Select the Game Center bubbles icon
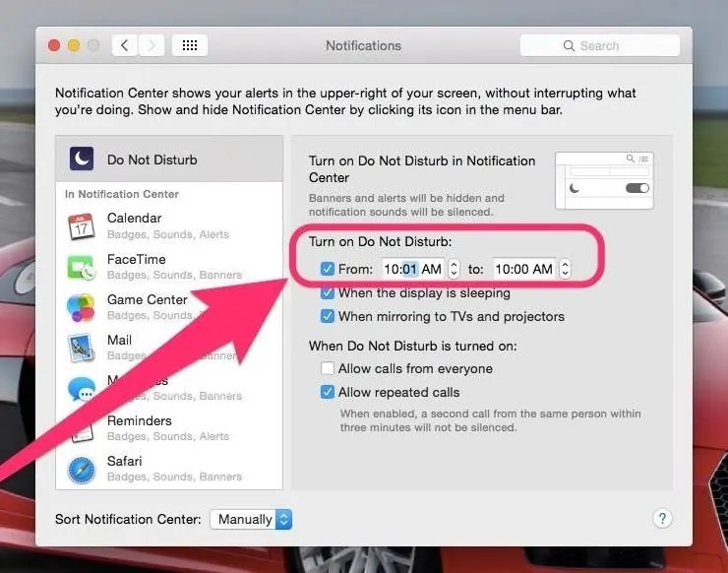This screenshot has width=728, height=573. [82, 307]
